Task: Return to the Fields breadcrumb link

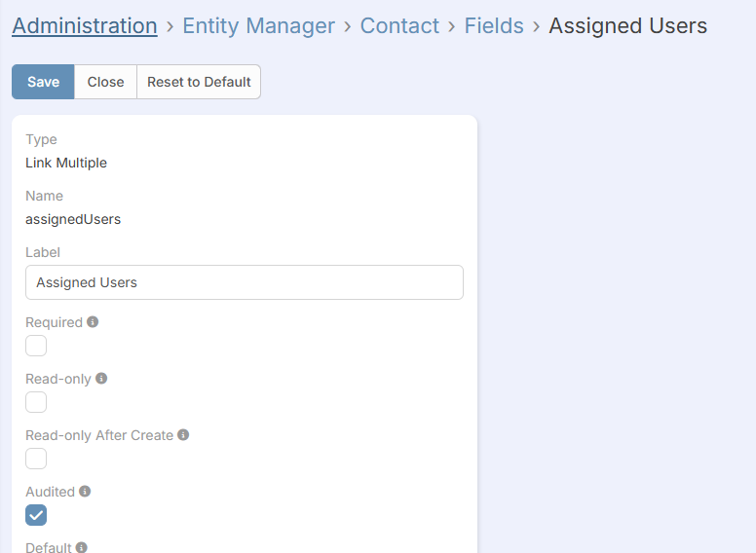Action: click(494, 26)
